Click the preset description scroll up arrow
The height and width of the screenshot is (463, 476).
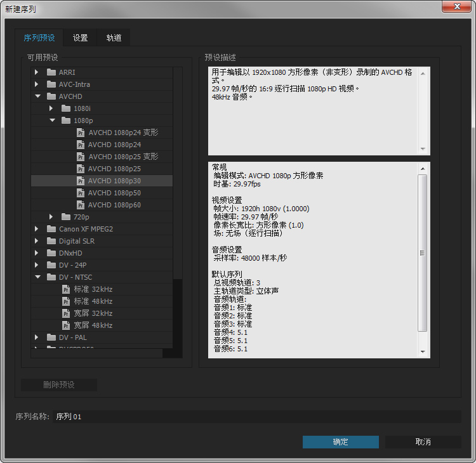click(423, 74)
